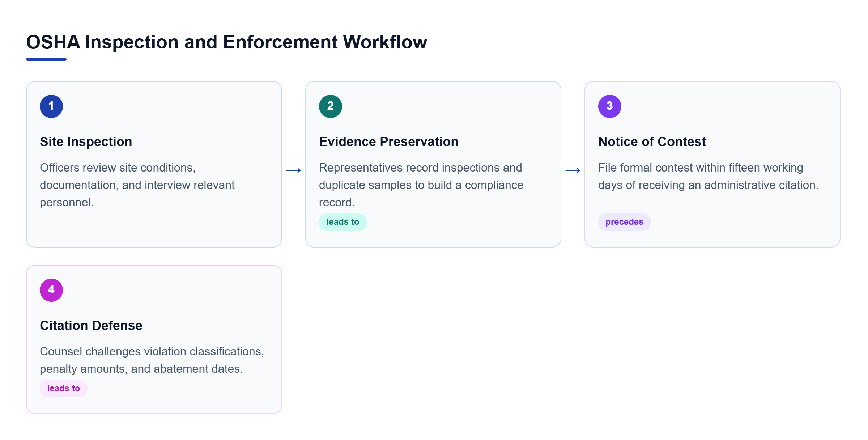This screenshot has width=868, height=440.
Task: Click the Site Inspection heading
Action: [86, 141]
